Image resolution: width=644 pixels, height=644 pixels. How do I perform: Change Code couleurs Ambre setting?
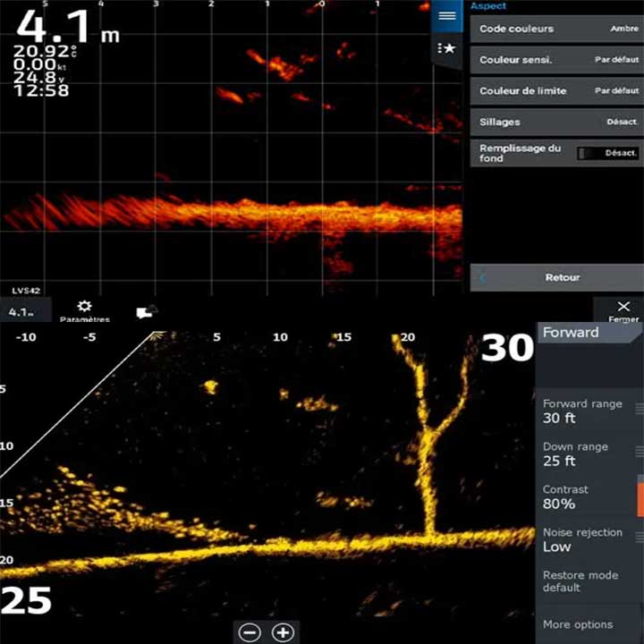coord(556,29)
